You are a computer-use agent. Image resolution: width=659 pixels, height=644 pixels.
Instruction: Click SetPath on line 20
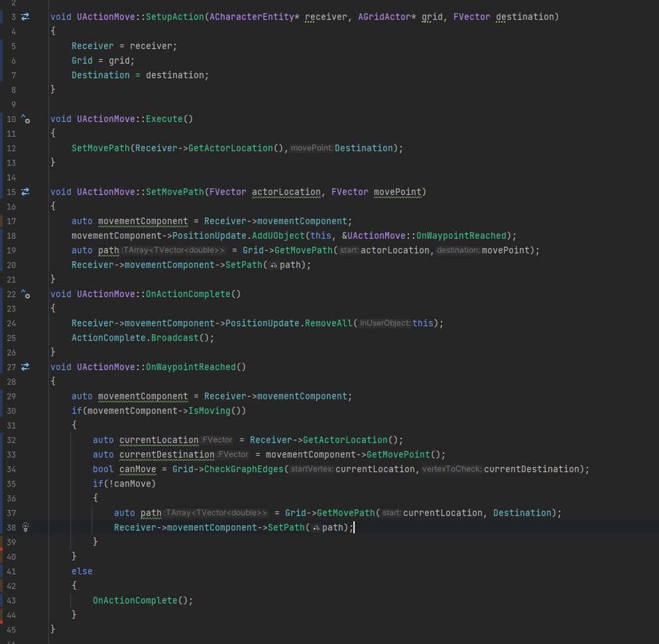click(x=244, y=265)
